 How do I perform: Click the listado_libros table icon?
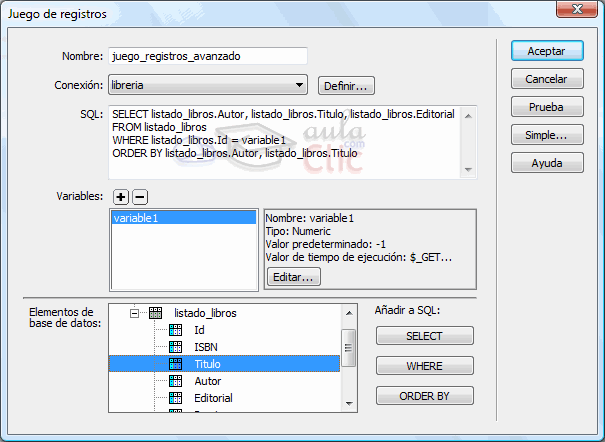(x=156, y=313)
